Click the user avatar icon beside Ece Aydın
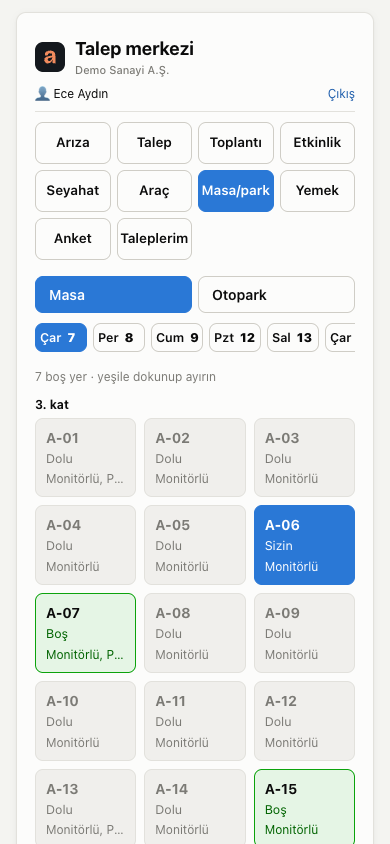390x844 pixels. pos(42,94)
